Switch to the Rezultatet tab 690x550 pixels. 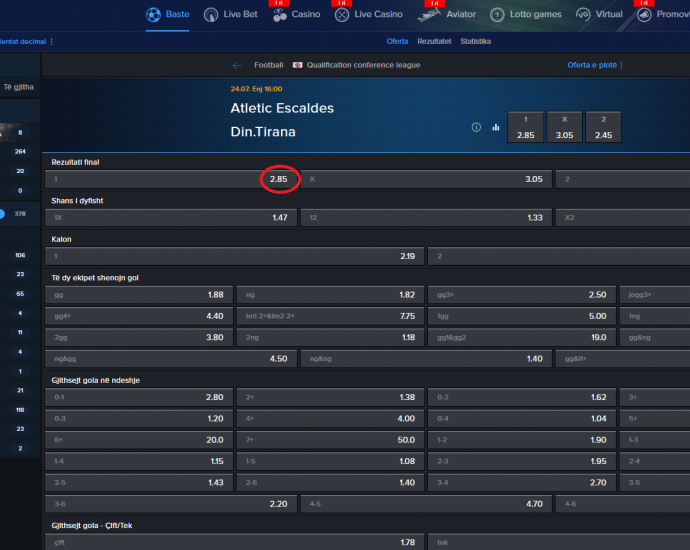pyautogui.click(x=434, y=41)
